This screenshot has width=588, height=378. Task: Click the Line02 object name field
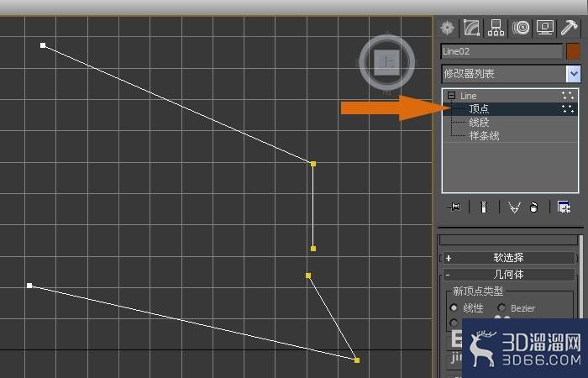[x=501, y=51]
